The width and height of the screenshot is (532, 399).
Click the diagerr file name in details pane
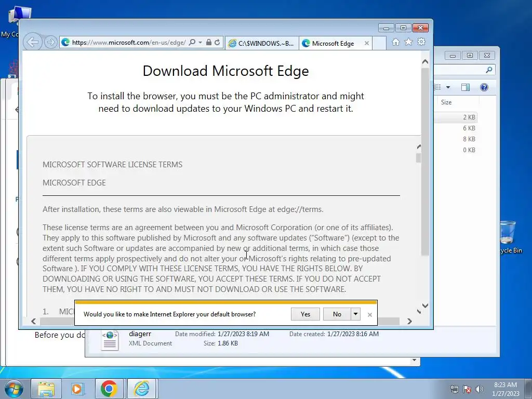[140, 334]
